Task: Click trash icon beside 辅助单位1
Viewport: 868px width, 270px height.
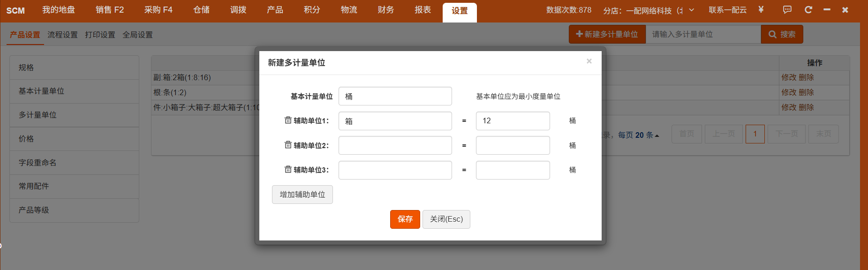Action: coord(288,120)
